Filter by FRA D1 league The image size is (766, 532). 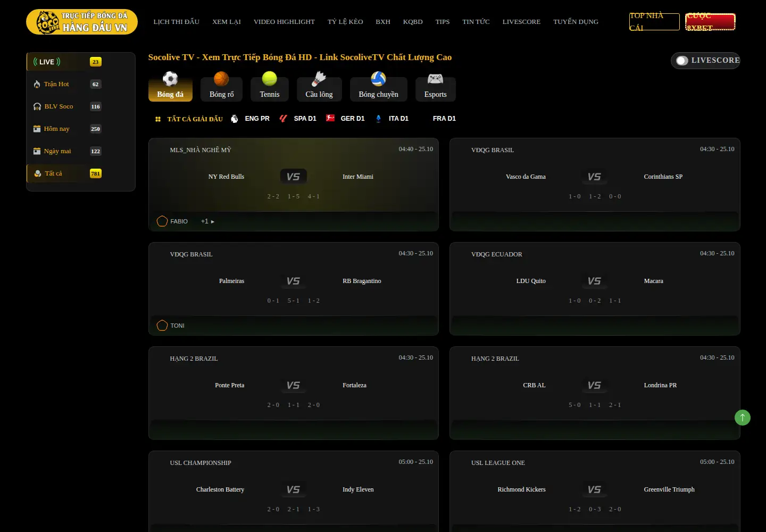point(444,119)
